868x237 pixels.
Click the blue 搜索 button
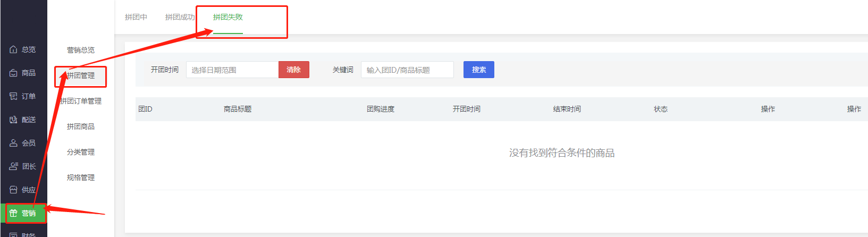click(479, 70)
